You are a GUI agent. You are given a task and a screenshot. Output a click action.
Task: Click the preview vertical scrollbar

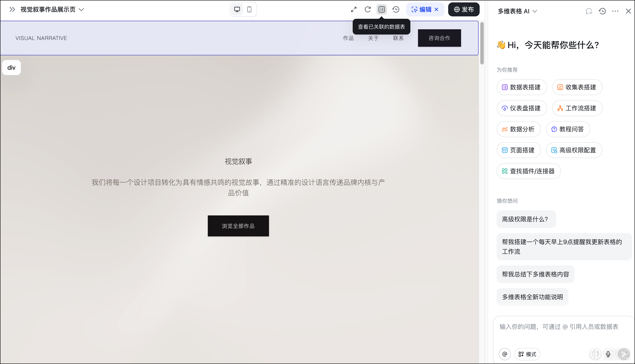pyautogui.click(x=482, y=43)
